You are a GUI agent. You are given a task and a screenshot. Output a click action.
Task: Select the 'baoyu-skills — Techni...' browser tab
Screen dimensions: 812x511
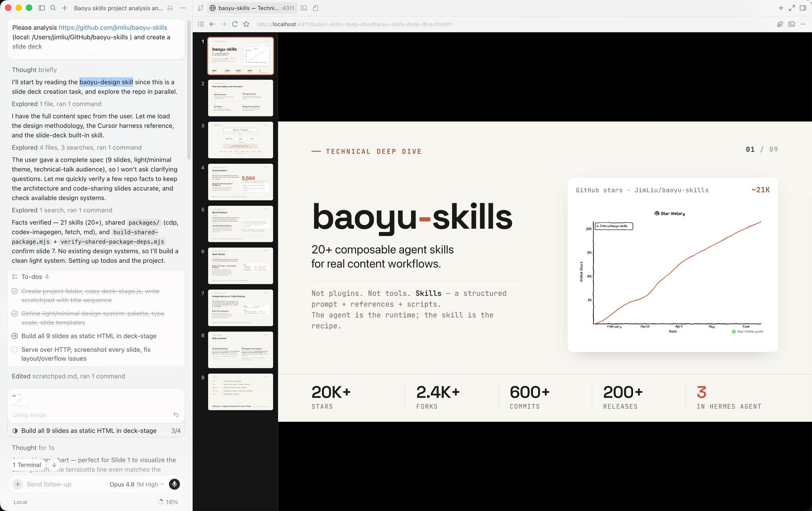pyautogui.click(x=252, y=8)
